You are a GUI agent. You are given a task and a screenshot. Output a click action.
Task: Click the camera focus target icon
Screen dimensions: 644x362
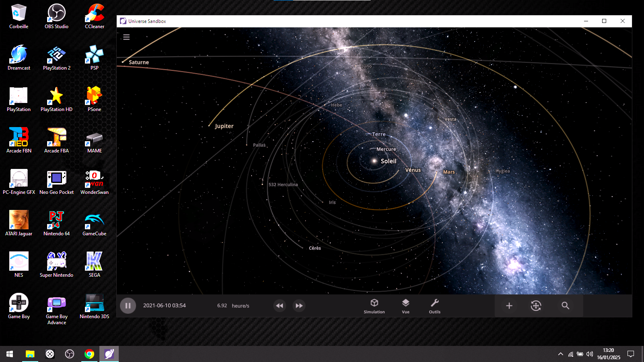[536, 306]
